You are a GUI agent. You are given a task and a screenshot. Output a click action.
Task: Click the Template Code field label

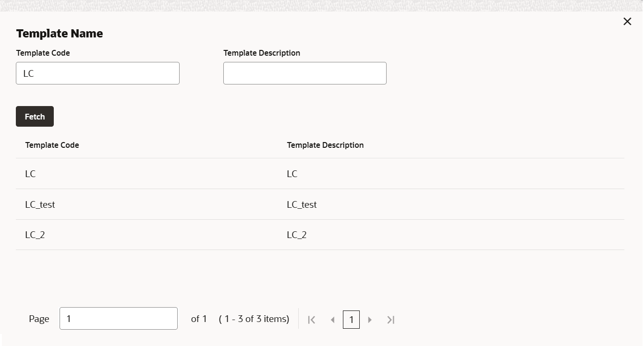click(x=43, y=53)
